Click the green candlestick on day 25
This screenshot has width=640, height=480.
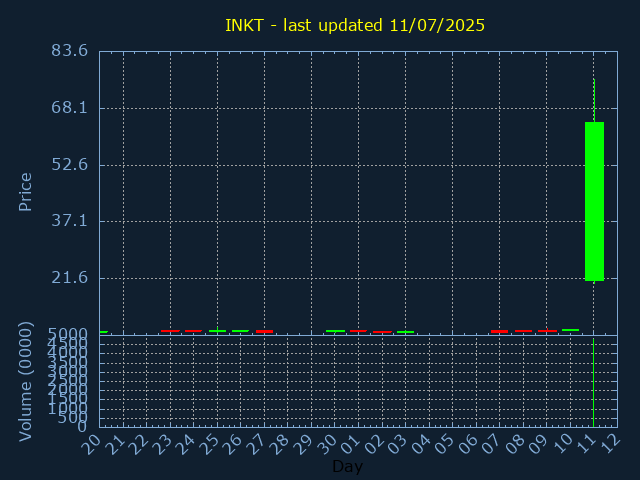click(217, 331)
